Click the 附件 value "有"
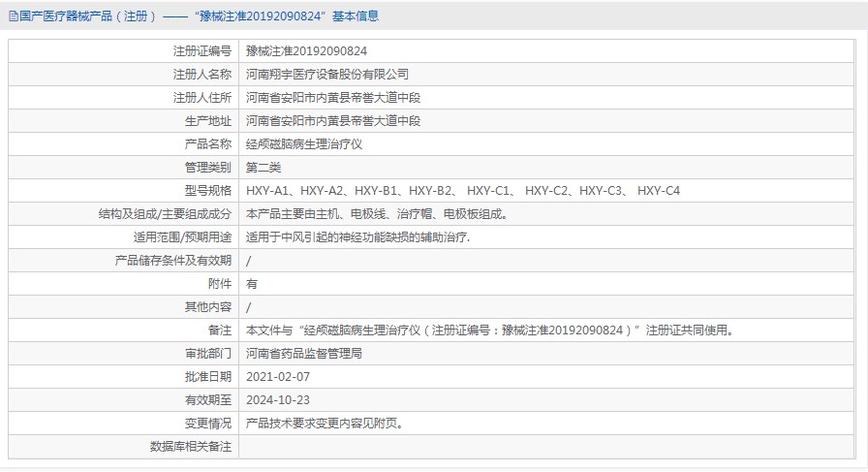The image size is (868, 472). tap(252, 284)
